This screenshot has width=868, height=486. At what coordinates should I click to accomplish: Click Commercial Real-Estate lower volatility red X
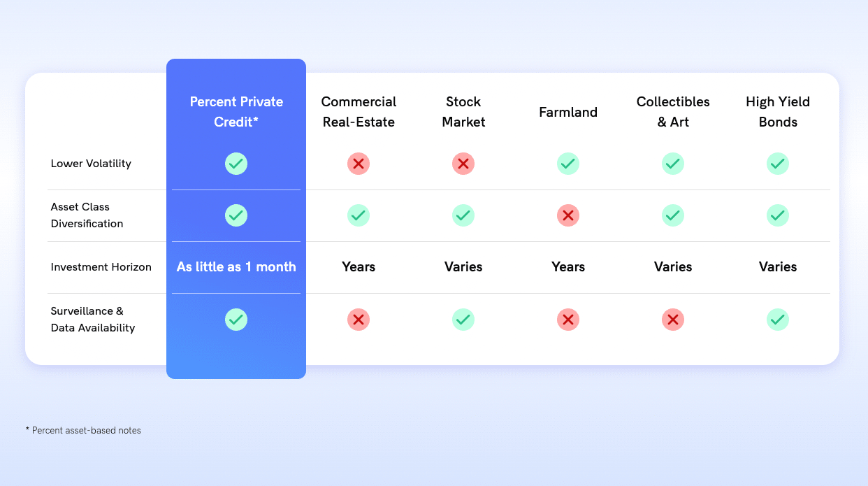click(x=359, y=164)
